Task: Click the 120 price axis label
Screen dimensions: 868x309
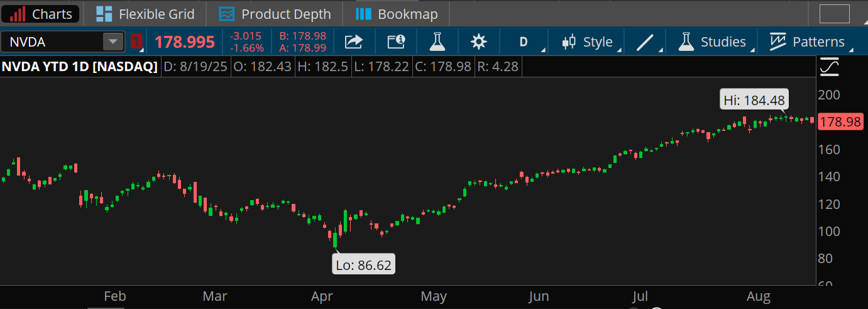Action: (x=830, y=204)
